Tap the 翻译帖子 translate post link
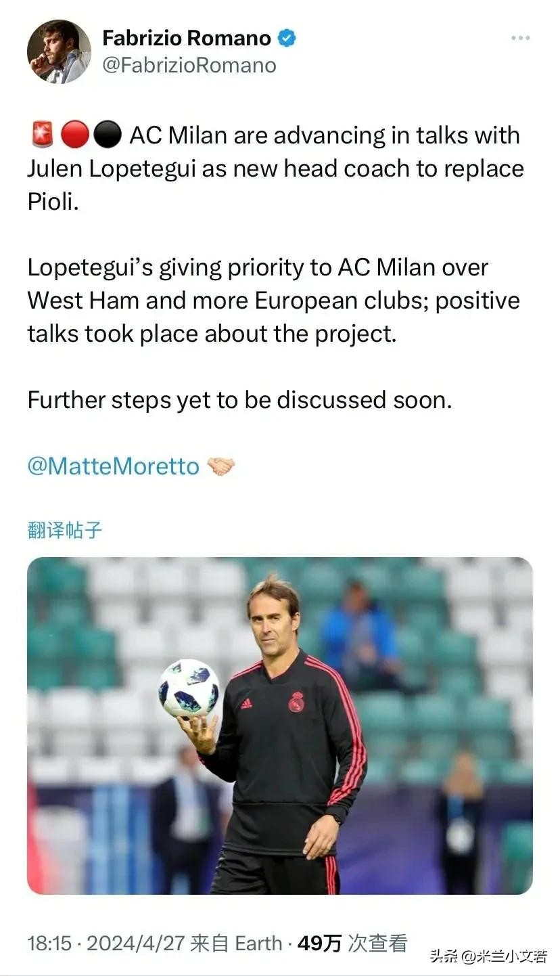560x976 pixels. point(64,529)
